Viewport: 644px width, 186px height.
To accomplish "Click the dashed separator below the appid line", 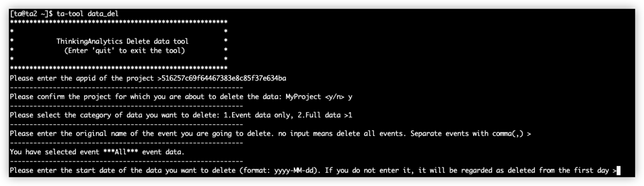I will coord(126,87).
